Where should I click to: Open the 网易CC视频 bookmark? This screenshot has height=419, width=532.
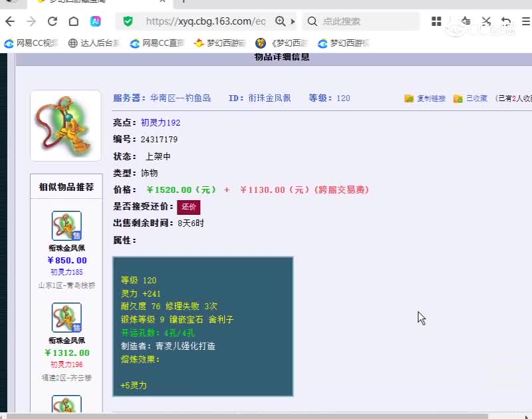[x=31, y=43]
